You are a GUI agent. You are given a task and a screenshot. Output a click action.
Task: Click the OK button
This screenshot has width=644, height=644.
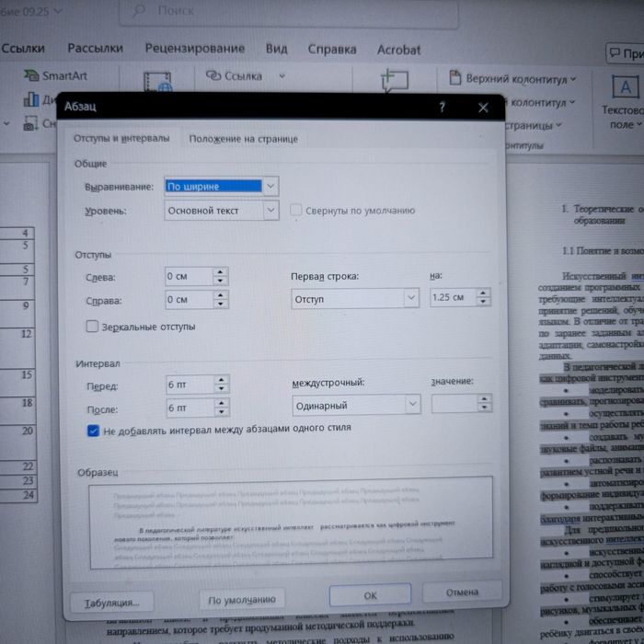(370, 594)
